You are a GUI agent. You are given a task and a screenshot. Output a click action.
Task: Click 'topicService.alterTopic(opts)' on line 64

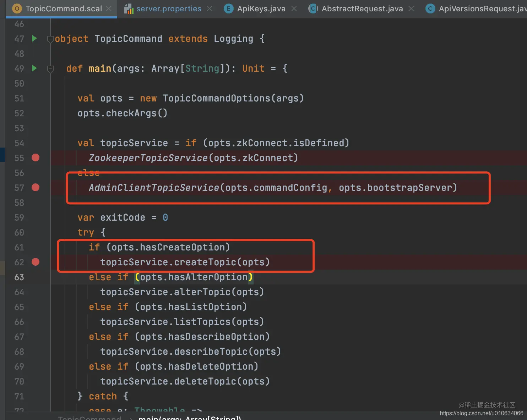point(182,292)
